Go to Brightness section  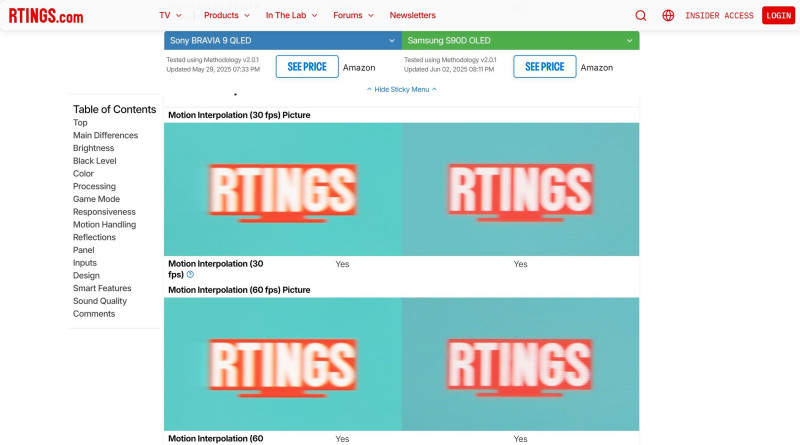(93, 148)
